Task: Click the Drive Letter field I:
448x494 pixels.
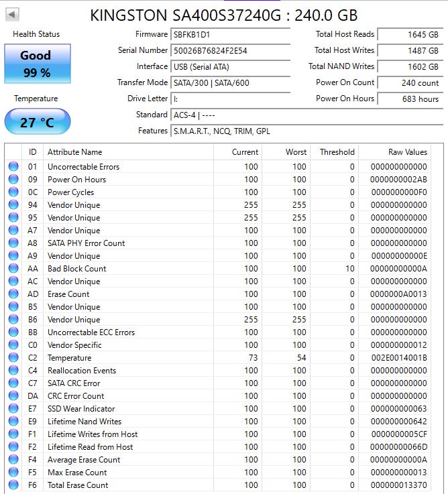Action: [230, 99]
